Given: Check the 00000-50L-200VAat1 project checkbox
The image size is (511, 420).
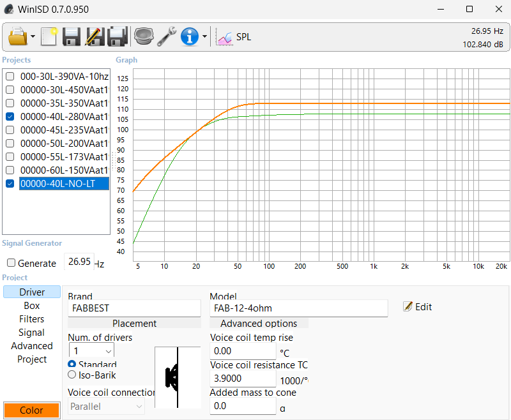Looking at the screenshot, I should 10,143.
